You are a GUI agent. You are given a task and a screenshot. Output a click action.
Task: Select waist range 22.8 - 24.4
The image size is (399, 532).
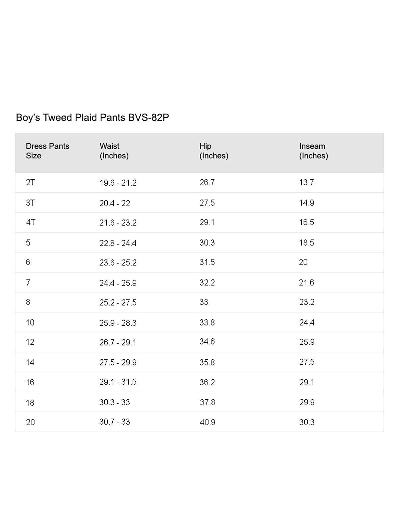click(118, 243)
